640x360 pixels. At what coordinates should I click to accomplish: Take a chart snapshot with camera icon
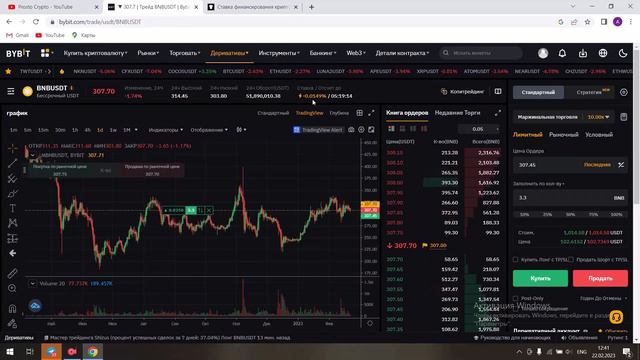(x=351, y=130)
